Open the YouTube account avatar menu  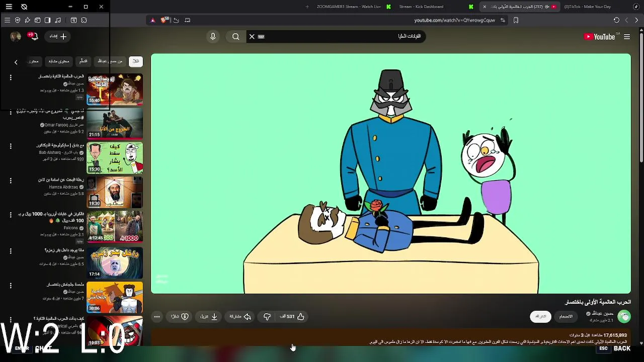tap(16, 36)
